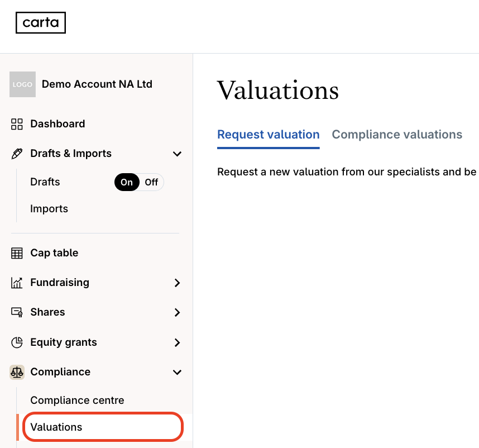Image resolution: width=479 pixels, height=448 pixels.
Task: Click the Demo Account NA Ltd logo thumbnail
Action: tap(22, 84)
